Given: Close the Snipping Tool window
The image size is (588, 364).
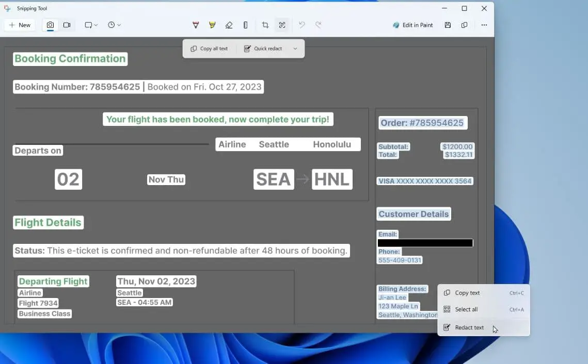Looking at the screenshot, I should pos(484,8).
